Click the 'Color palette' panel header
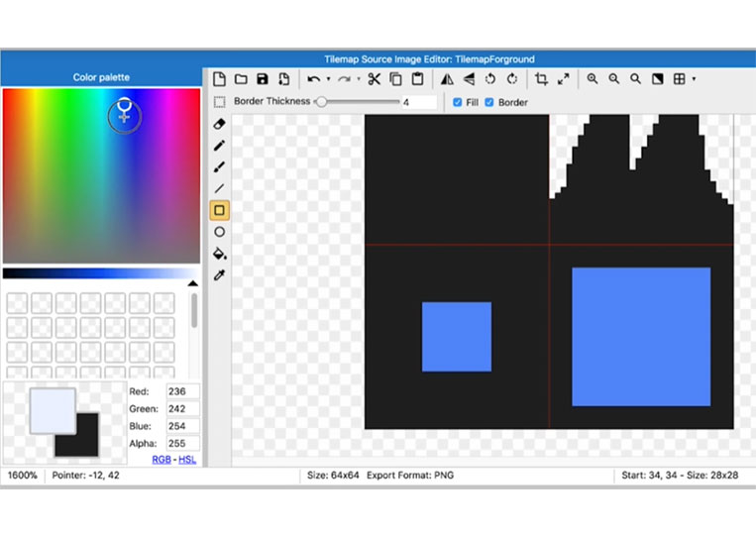This screenshot has height=536, width=756. [101, 77]
